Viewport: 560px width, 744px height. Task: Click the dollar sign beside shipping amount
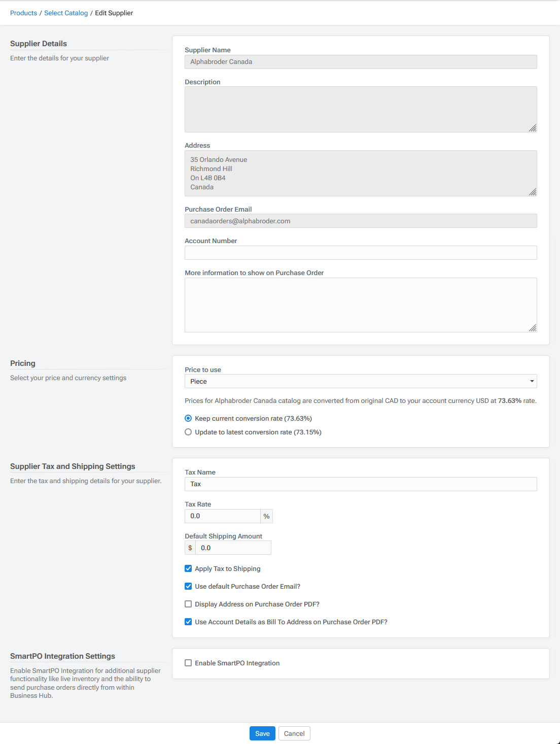tap(190, 548)
